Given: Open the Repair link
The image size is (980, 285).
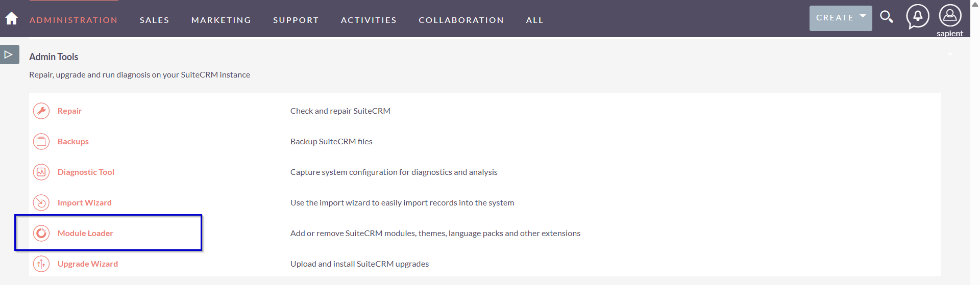Looking at the screenshot, I should coord(69,111).
